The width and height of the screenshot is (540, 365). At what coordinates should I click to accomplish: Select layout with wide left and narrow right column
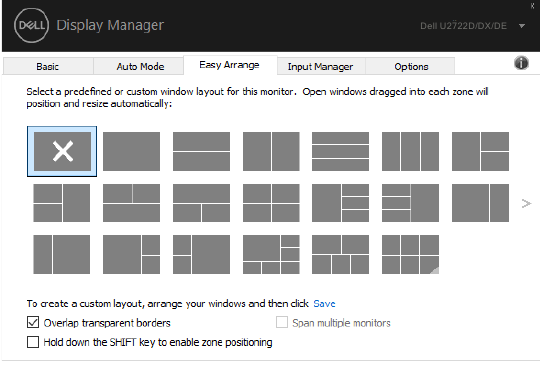point(480,203)
